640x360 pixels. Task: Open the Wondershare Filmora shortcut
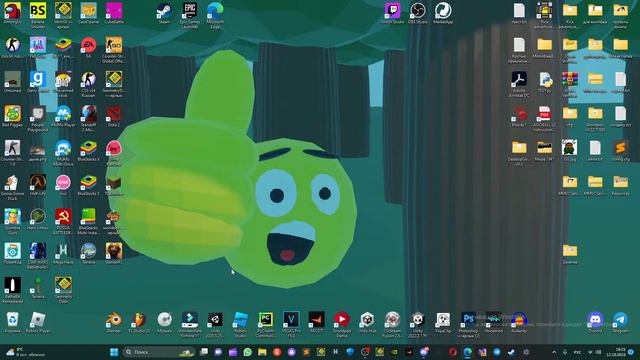click(190, 324)
